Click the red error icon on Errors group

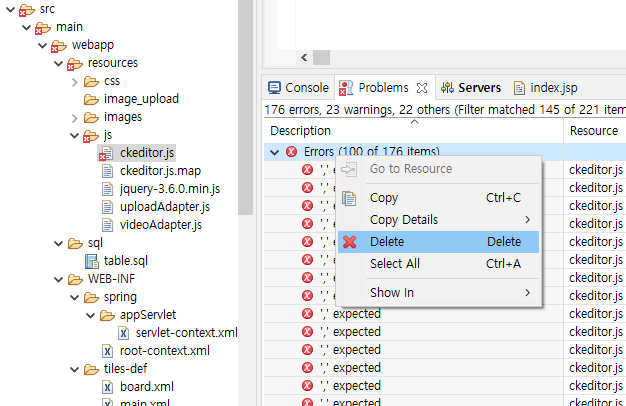click(x=291, y=152)
